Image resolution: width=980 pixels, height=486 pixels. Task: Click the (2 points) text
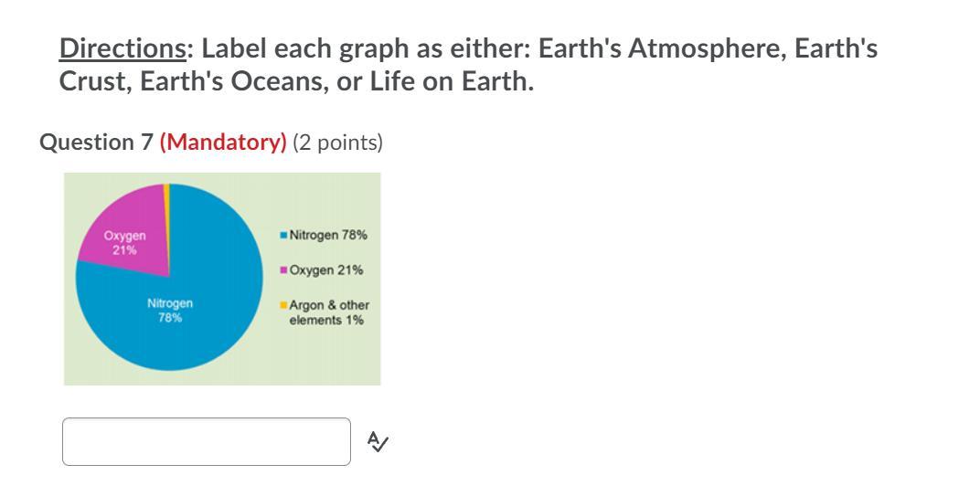(337, 143)
